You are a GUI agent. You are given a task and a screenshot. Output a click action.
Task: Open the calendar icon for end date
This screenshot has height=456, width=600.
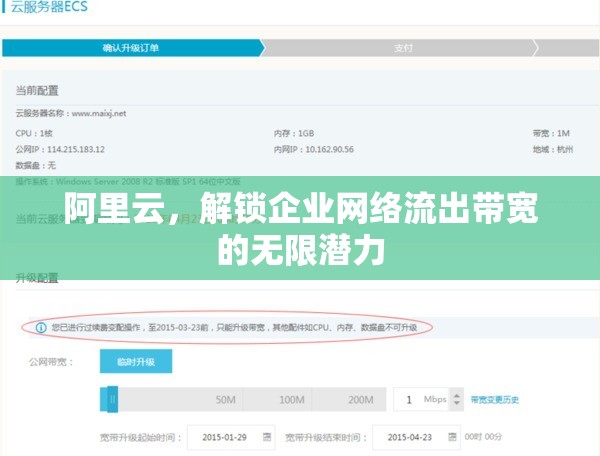pyautogui.click(x=452, y=436)
